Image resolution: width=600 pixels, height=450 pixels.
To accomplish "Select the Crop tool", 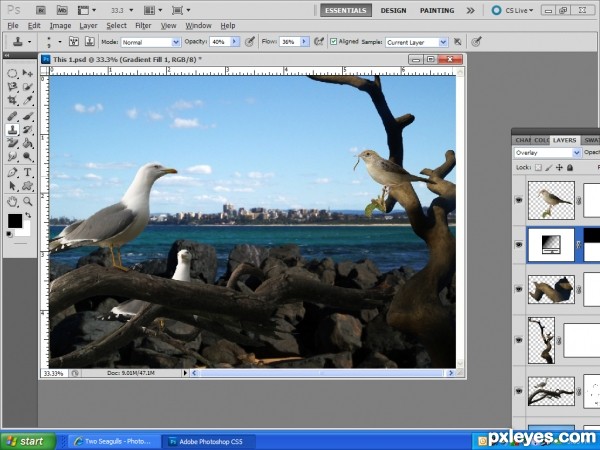I will pos(12,100).
